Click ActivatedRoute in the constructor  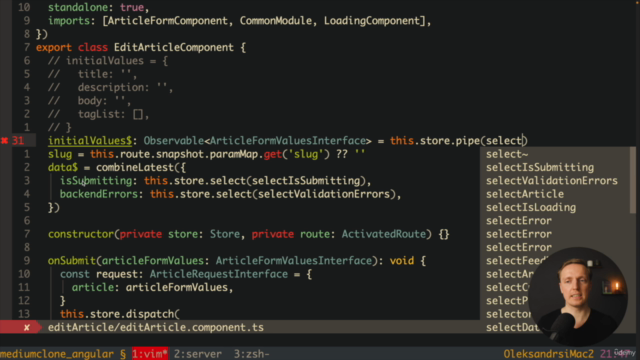coord(384,234)
